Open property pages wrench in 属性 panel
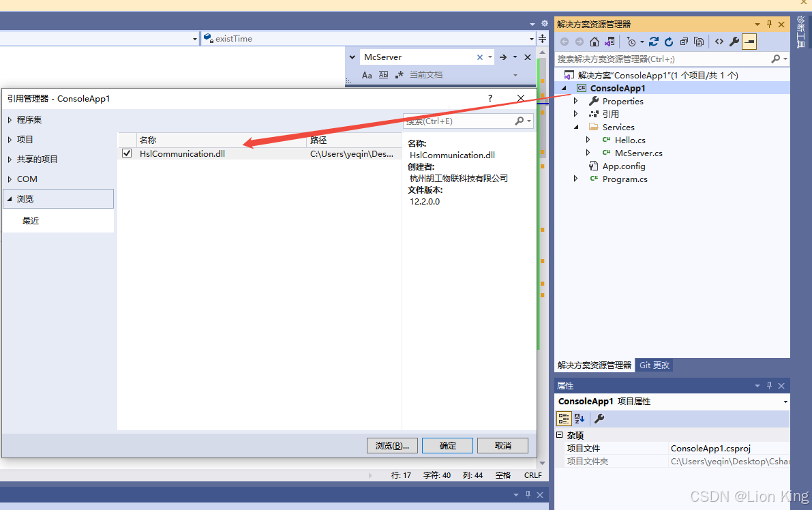The height and width of the screenshot is (510, 812). 599,419
